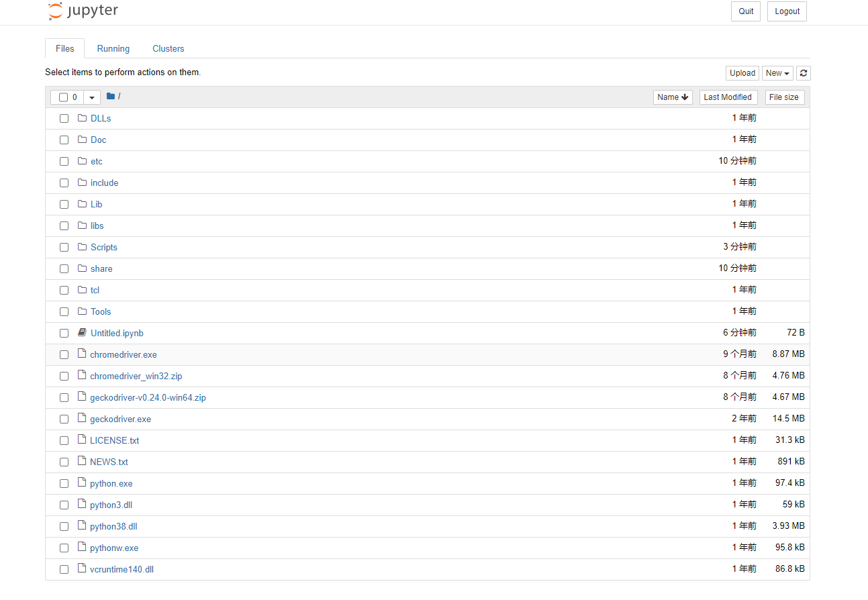Screen dimensions: 868x600
Task: Click the folder icon beside DLLs
Action: pyautogui.click(x=83, y=118)
